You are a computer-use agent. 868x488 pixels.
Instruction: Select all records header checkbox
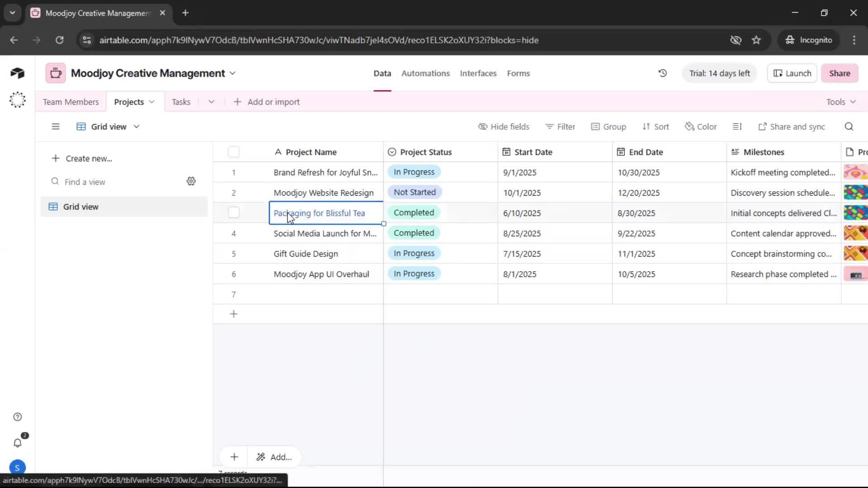click(x=234, y=152)
